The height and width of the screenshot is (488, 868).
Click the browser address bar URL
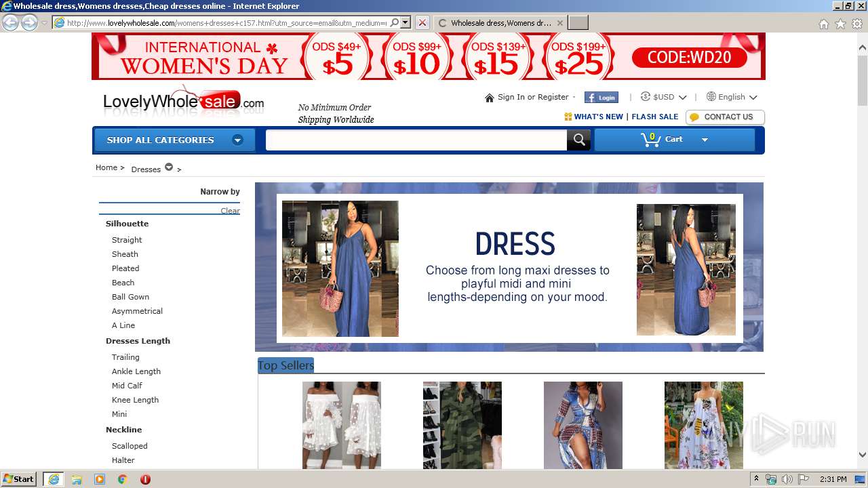pos(226,22)
